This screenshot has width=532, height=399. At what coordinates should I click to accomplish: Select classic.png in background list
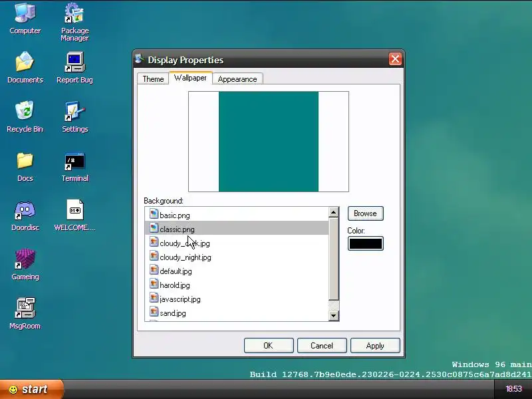(237, 228)
